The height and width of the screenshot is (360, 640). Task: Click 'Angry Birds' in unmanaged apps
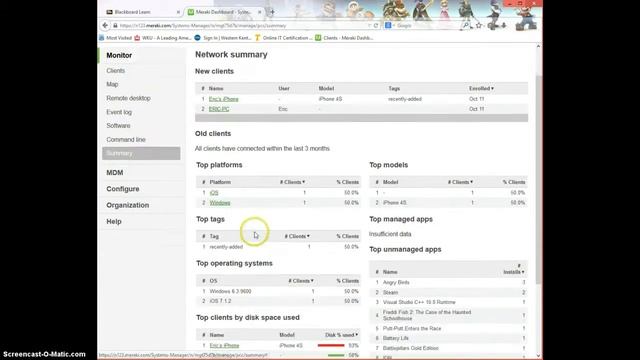pos(396,282)
